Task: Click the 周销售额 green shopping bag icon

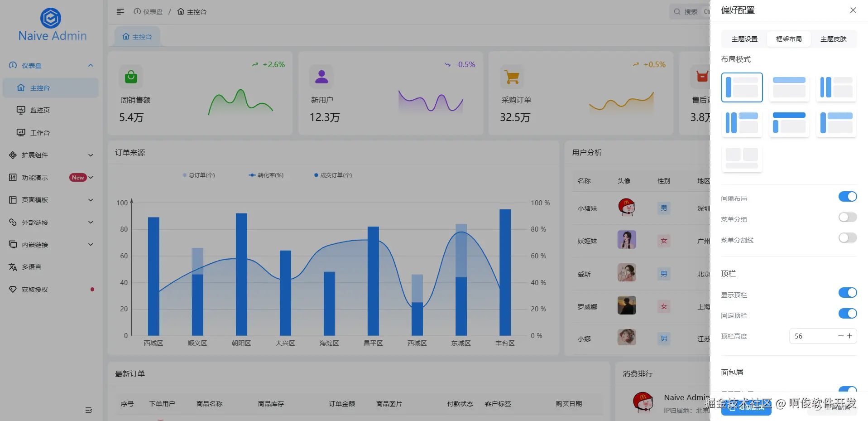Action: pyautogui.click(x=131, y=77)
